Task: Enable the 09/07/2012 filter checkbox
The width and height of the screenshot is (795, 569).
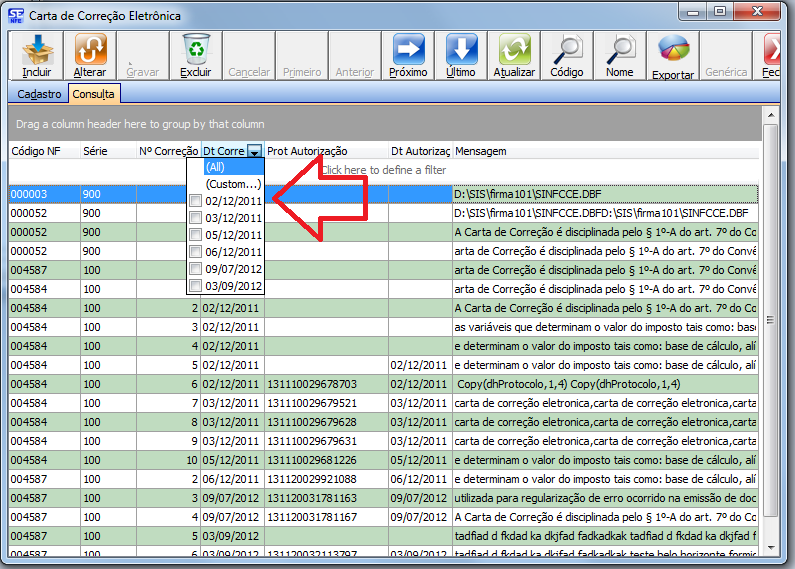Action: tap(196, 269)
